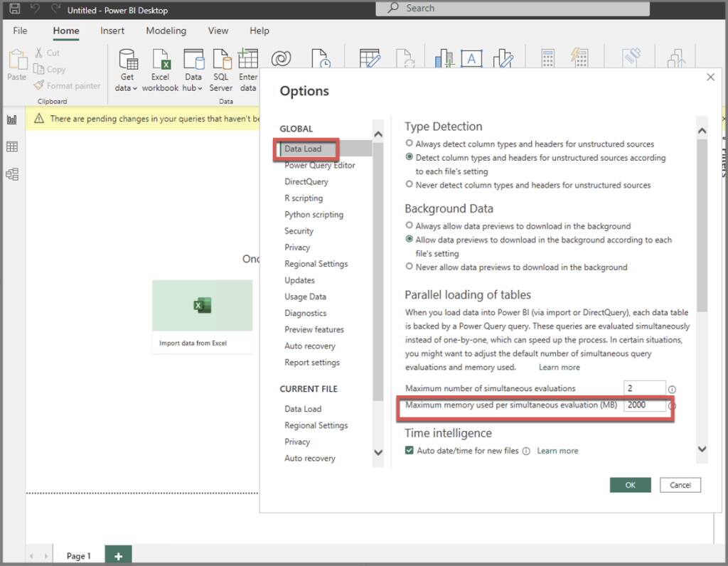The height and width of the screenshot is (566, 728).
Task: Return to Report view
Action: [11, 118]
